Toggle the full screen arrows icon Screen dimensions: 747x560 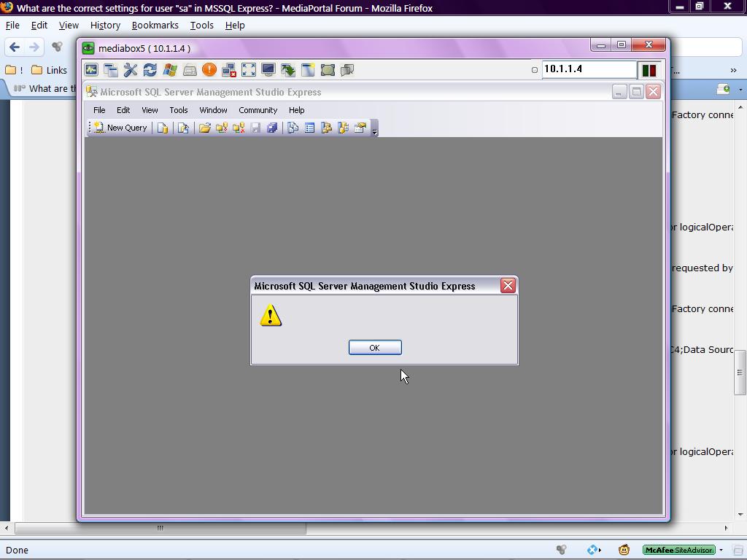(249, 70)
